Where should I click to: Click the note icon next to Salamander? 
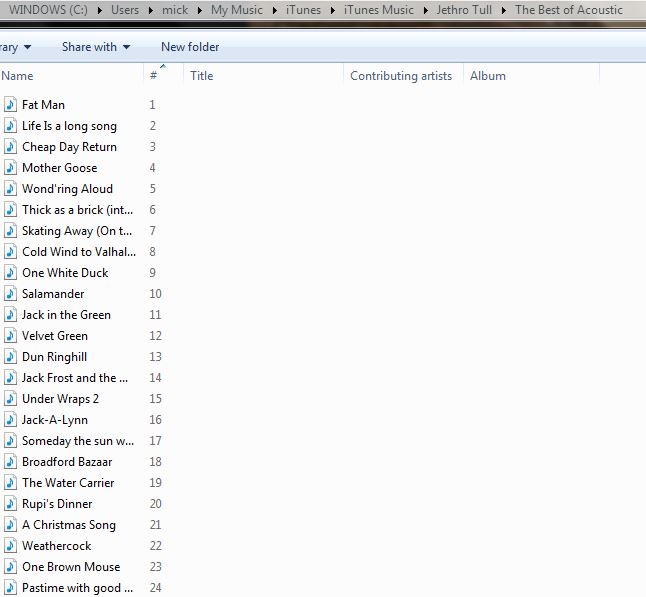pyautogui.click(x=10, y=294)
